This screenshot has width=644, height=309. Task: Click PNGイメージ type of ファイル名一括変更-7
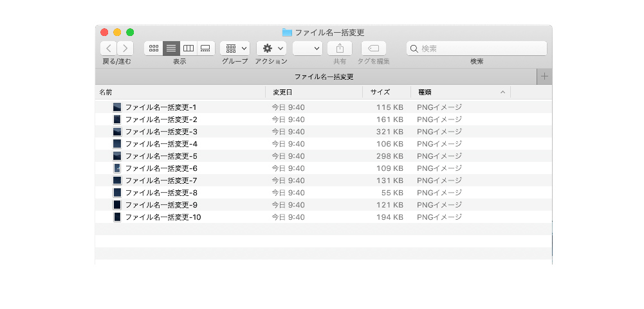point(439,181)
